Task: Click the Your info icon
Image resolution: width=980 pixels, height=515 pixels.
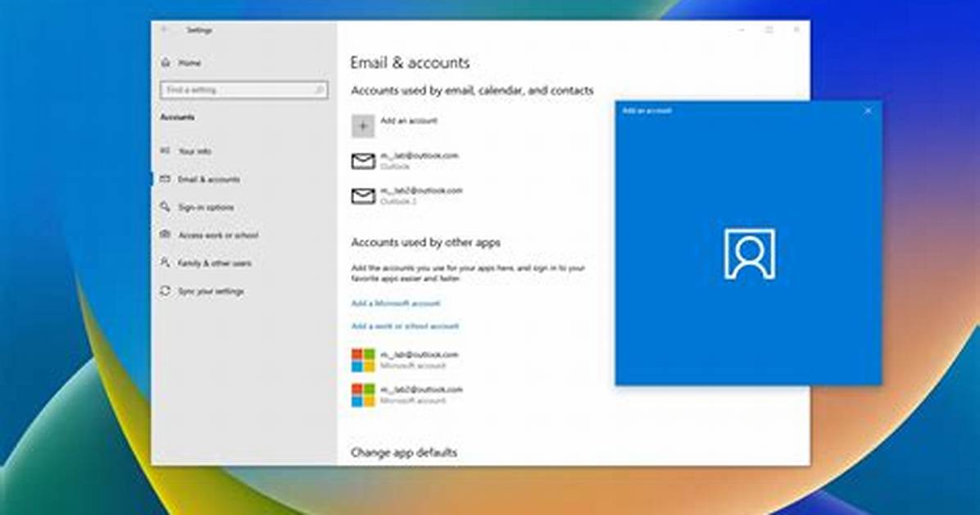Action: pos(165,151)
